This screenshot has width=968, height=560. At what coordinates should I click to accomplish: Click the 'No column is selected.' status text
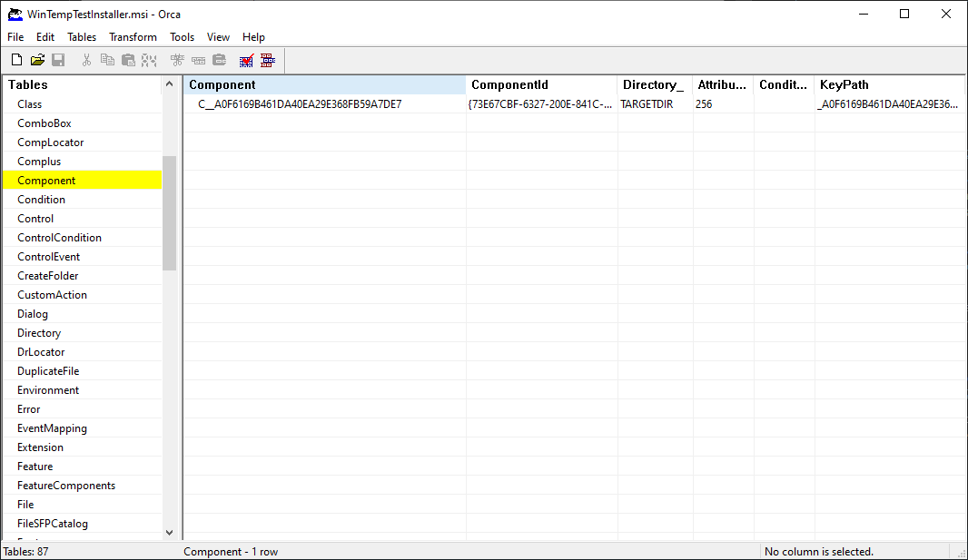(818, 551)
